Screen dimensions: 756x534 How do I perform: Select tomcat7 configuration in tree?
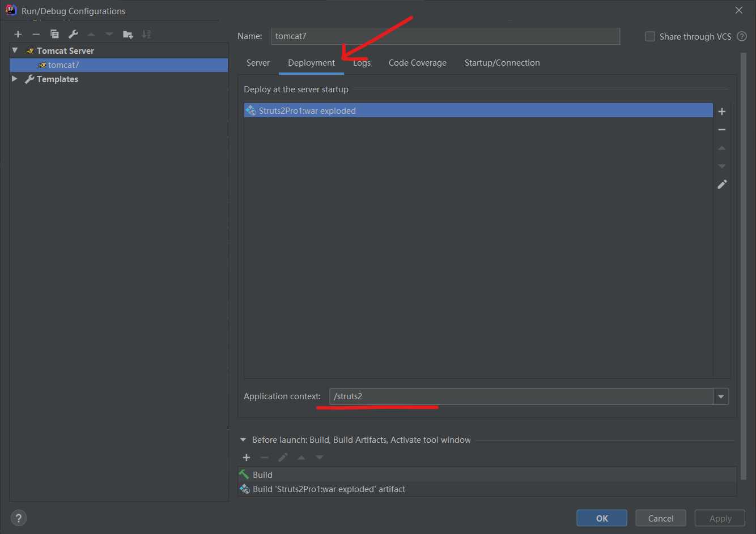pyautogui.click(x=119, y=65)
